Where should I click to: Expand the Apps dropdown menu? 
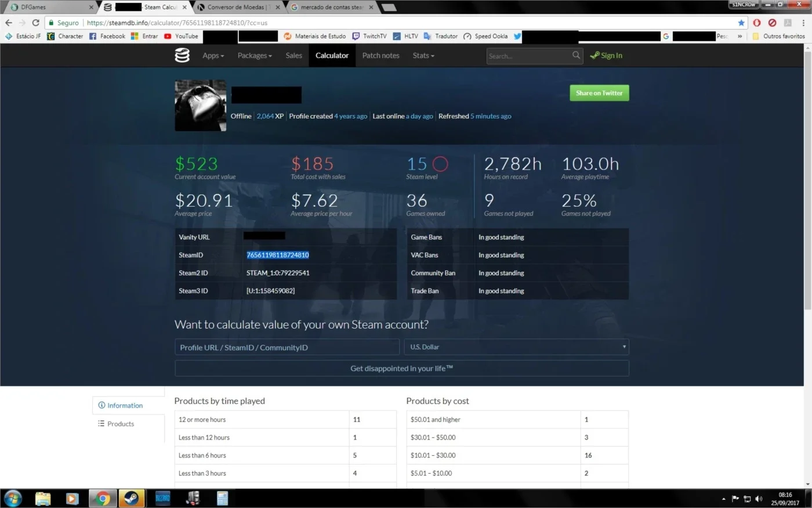coord(213,56)
